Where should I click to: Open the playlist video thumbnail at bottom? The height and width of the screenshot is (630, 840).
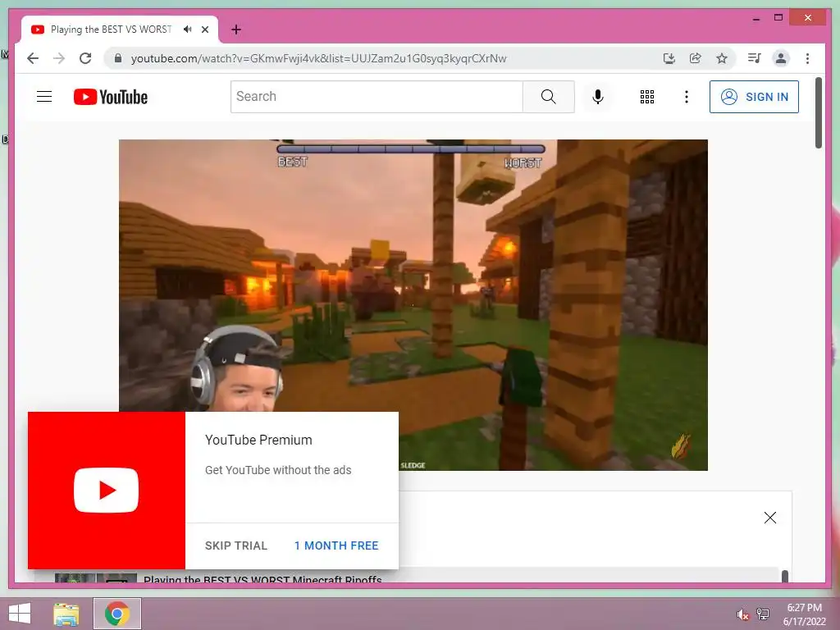[96, 578]
